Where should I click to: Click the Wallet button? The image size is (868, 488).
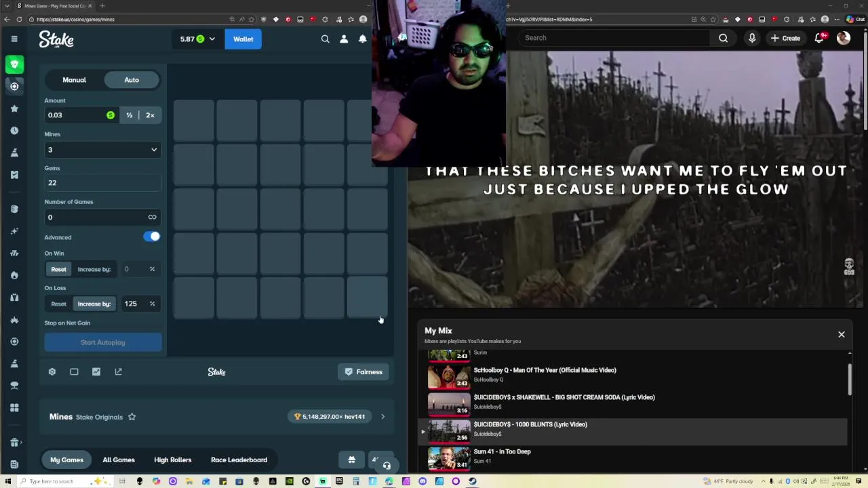tap(243, 39)
